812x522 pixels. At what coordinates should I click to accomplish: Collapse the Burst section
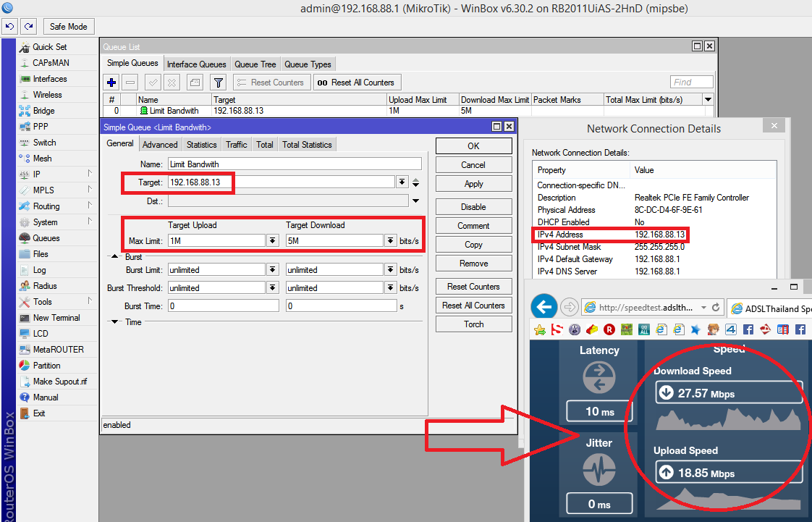115,257
